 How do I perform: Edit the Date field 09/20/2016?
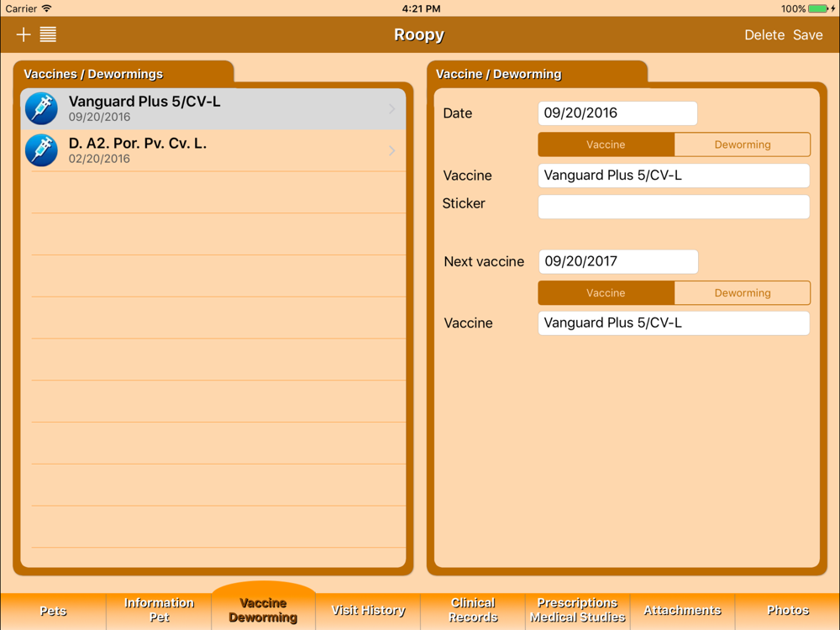click(617, 113)
